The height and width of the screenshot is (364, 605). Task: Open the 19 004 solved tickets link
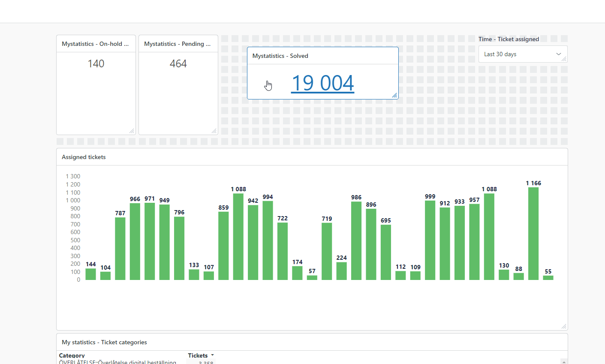pyautogui.click(x=322, y=83)
